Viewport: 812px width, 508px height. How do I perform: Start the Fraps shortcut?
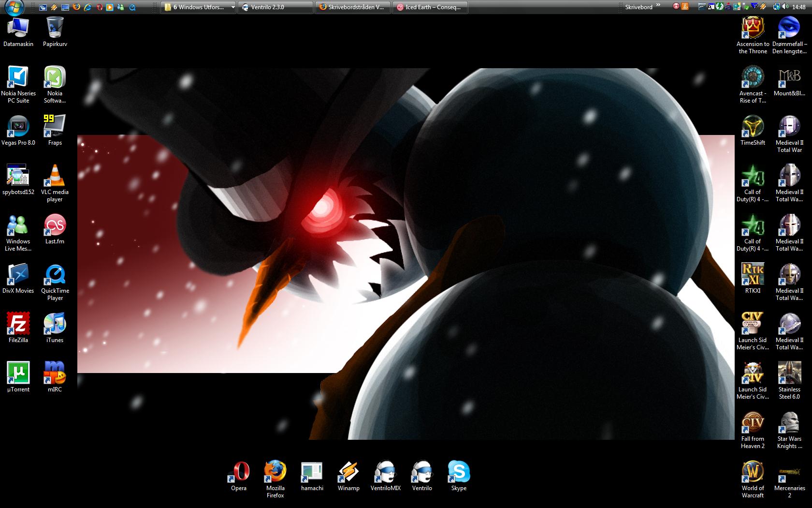[55, 131]
